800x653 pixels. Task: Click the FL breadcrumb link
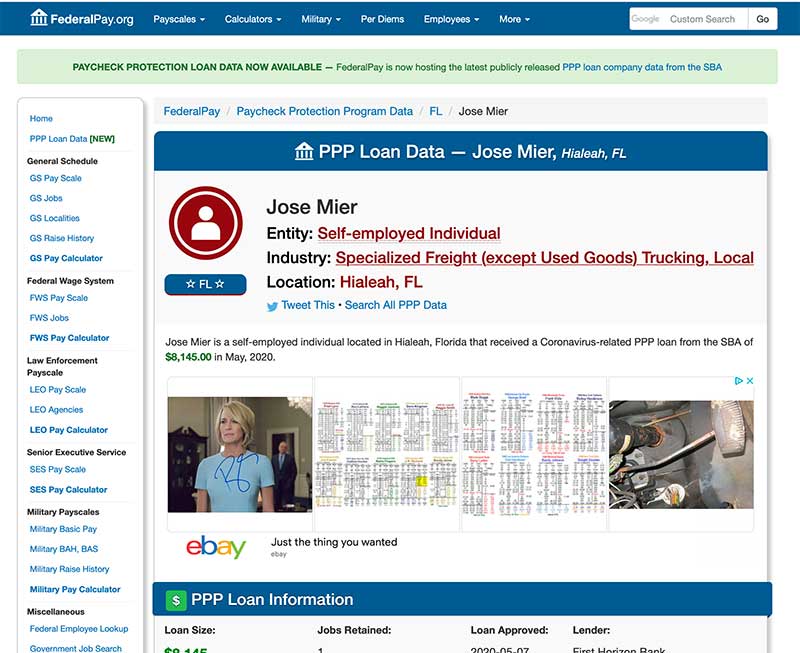pos(436,111)
